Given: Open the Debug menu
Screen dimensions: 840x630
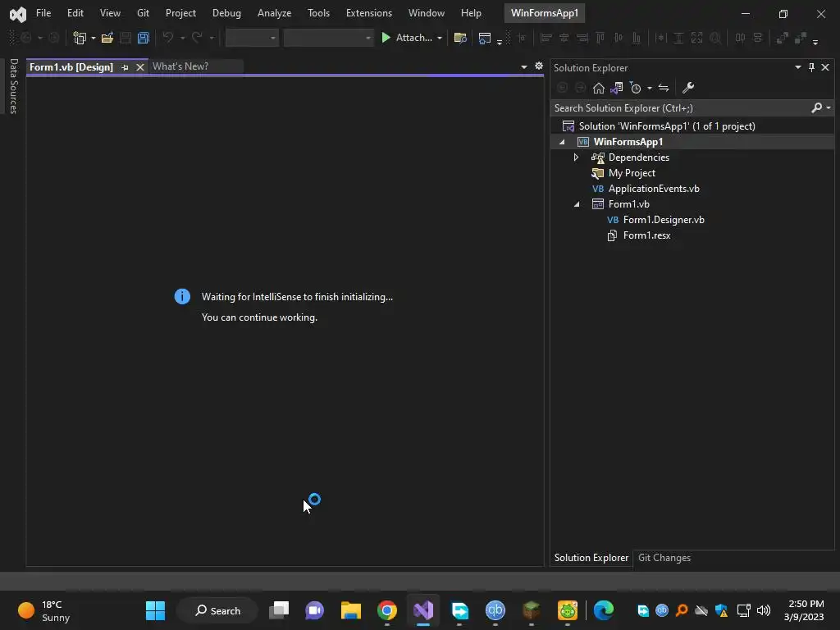Looking at the screenshot, I should click(226, 13).
